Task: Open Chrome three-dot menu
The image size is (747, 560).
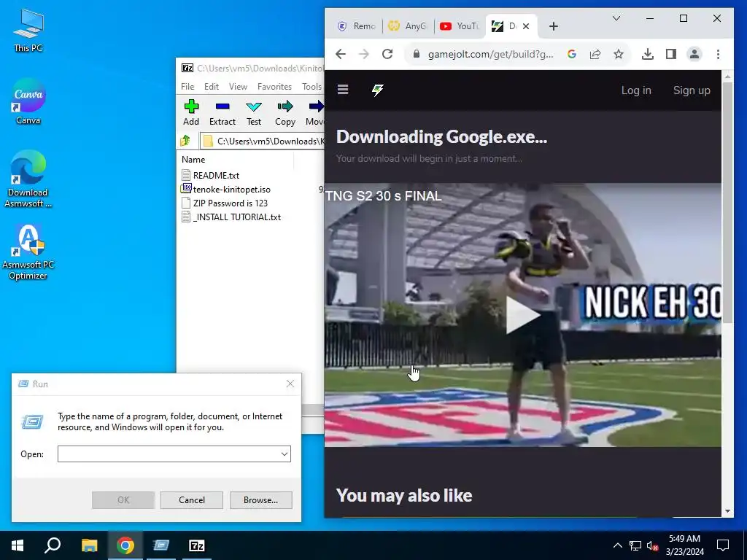Action: click(x=718, y=54)
